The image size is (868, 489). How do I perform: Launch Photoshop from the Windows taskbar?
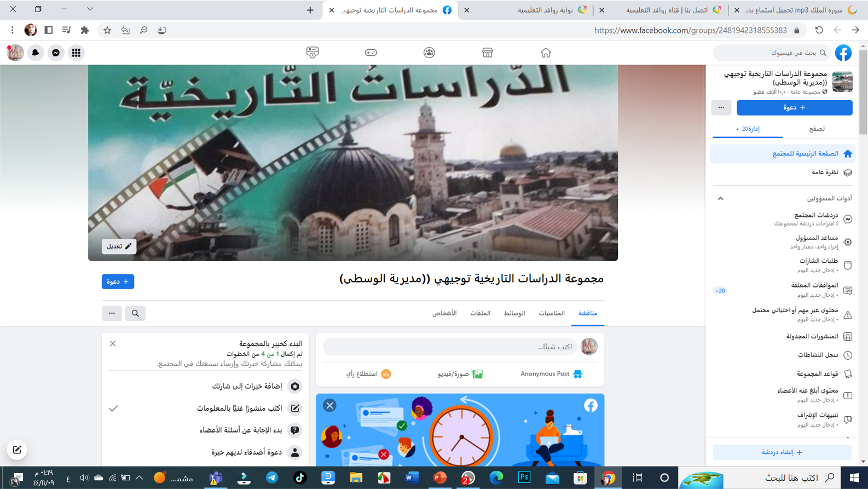tap(524, 478)
